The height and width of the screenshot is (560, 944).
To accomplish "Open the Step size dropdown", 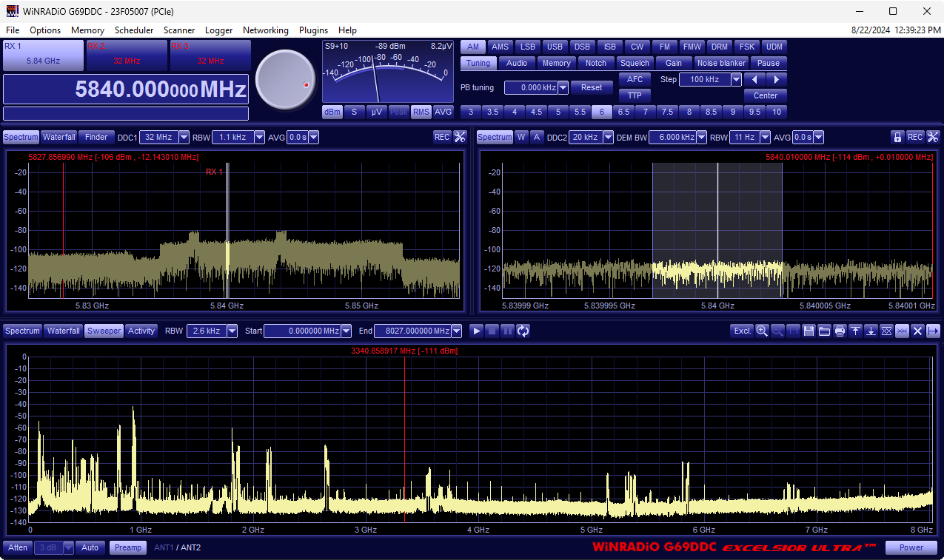I will coord(736,79).
